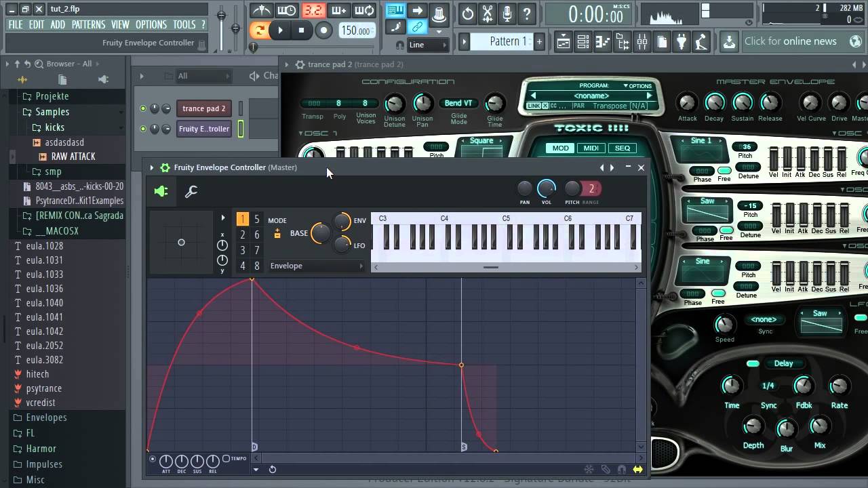Click the Fruity E..troller channel button
The image size is (868, 488).
coord(203,129)
